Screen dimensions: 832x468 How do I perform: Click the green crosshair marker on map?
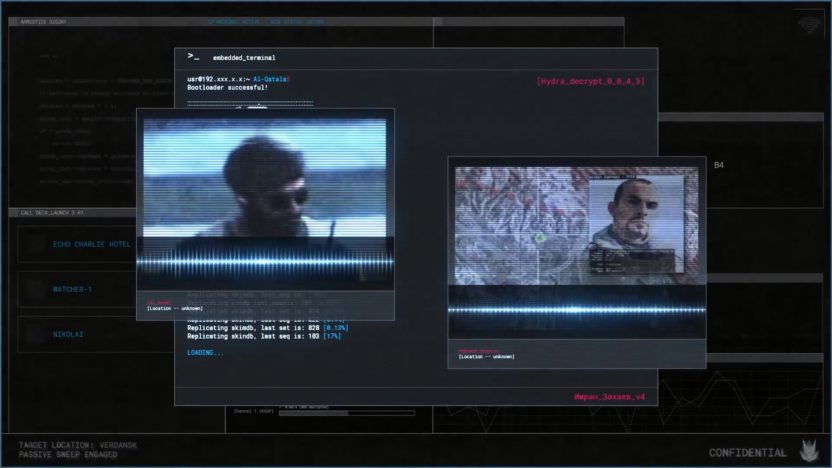point(540,238)
